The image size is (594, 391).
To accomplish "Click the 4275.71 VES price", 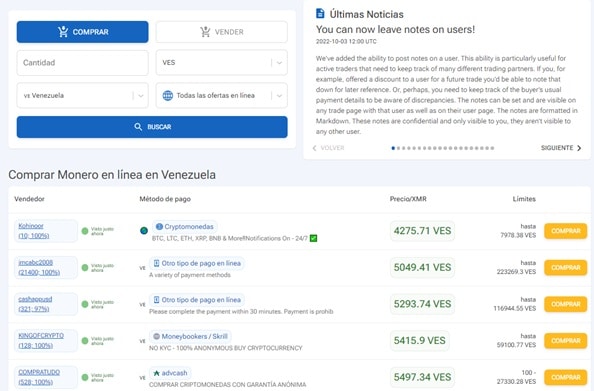I will tap(422, 231).
